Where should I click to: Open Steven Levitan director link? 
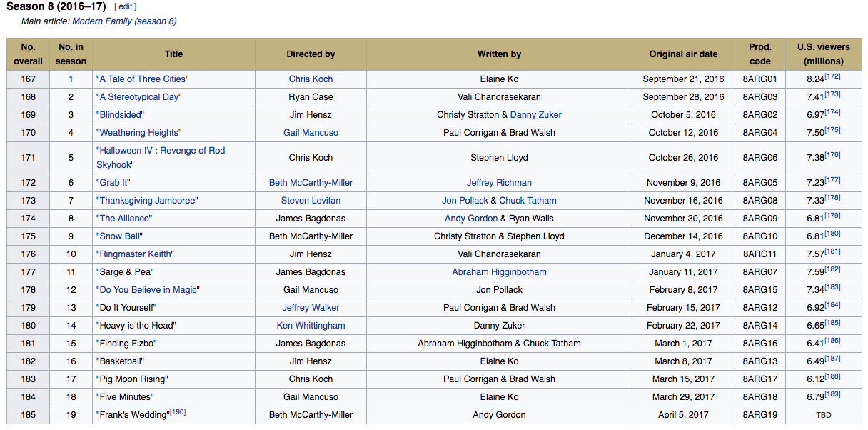point(311,201)
